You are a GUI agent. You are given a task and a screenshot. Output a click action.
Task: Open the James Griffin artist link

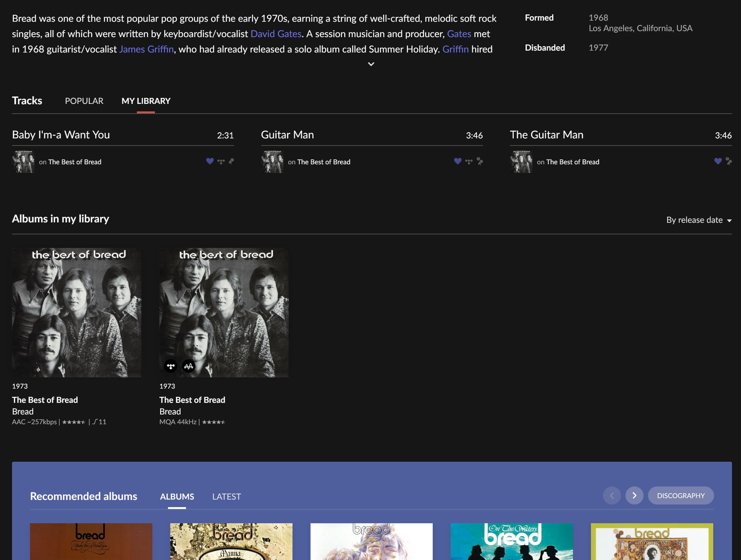[x=146, y=49]
